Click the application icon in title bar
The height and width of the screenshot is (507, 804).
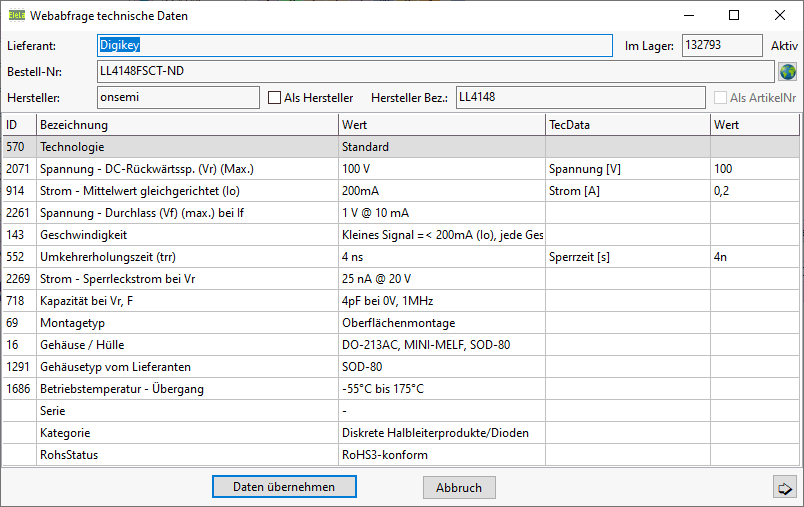(16, 16)
